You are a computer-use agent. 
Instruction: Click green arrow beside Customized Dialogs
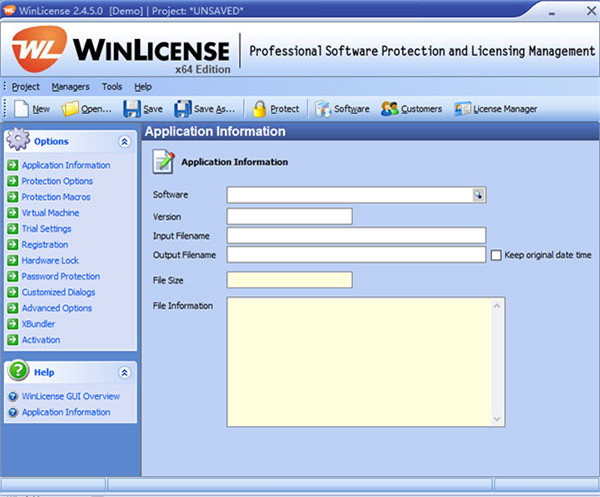click(x=13, y=292)
